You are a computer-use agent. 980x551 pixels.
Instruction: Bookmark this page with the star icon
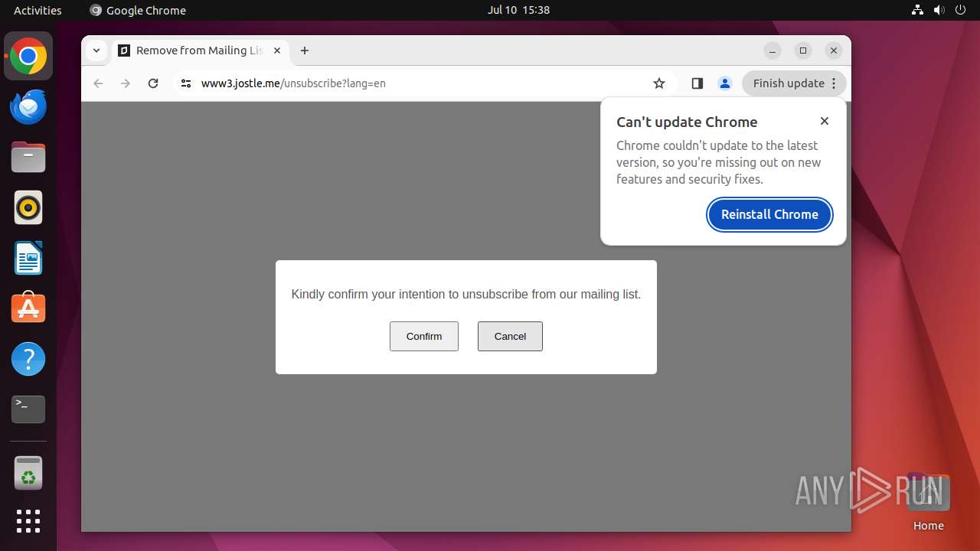[659, 83]
